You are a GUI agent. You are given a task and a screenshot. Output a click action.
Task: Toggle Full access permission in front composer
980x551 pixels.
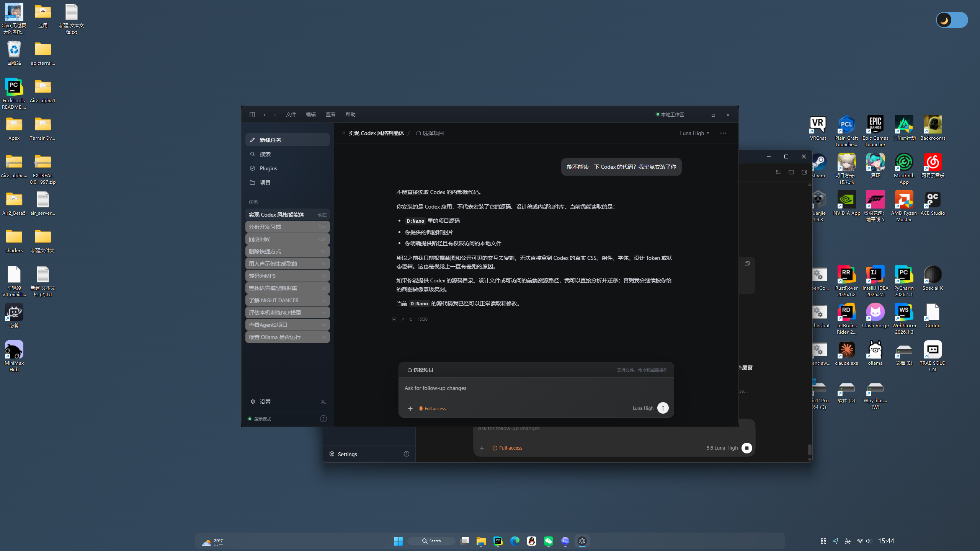(432, 409)
